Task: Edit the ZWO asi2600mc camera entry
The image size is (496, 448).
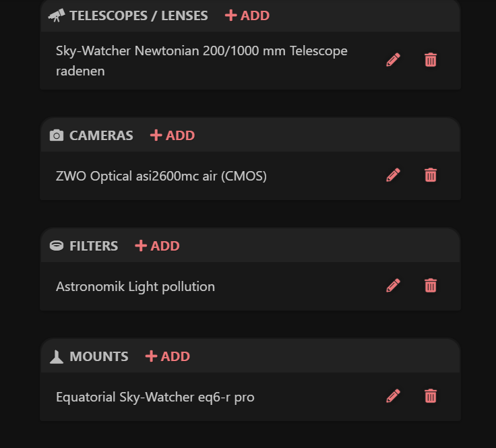Action: [394, 175]
